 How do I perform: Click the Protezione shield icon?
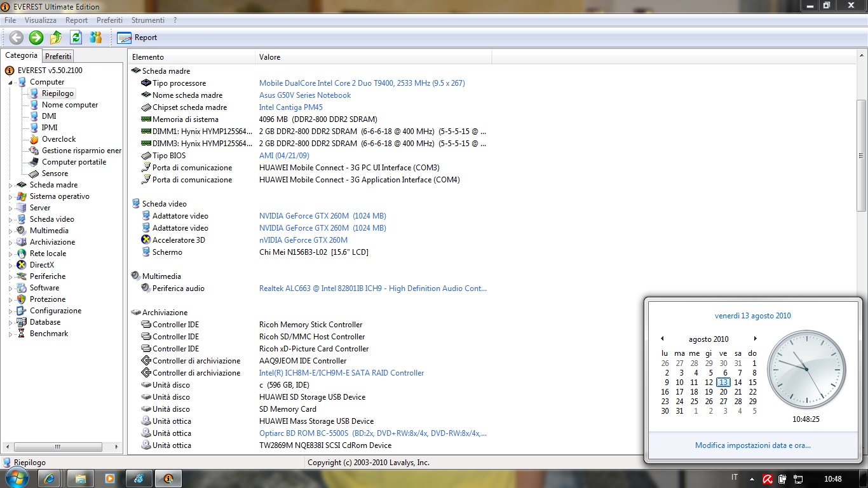coord(22,299)
